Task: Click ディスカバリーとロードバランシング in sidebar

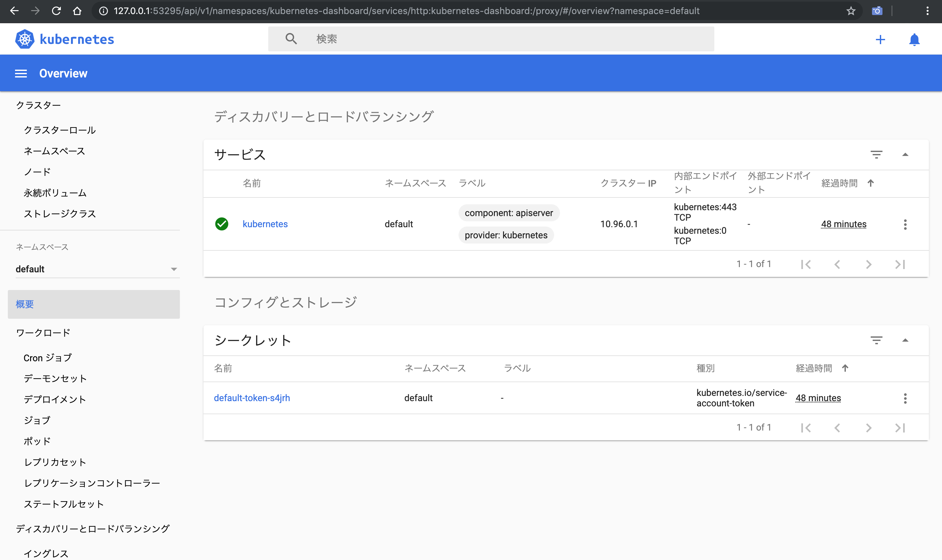Action: [x=93, y=529]
